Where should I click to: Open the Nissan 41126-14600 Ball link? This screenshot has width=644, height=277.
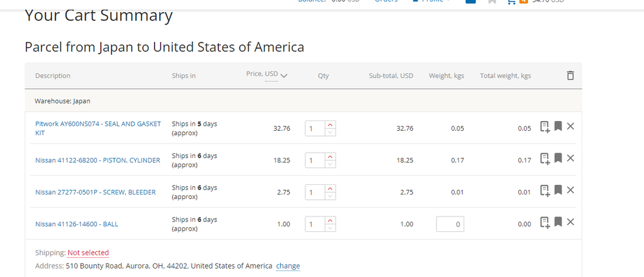77,224
